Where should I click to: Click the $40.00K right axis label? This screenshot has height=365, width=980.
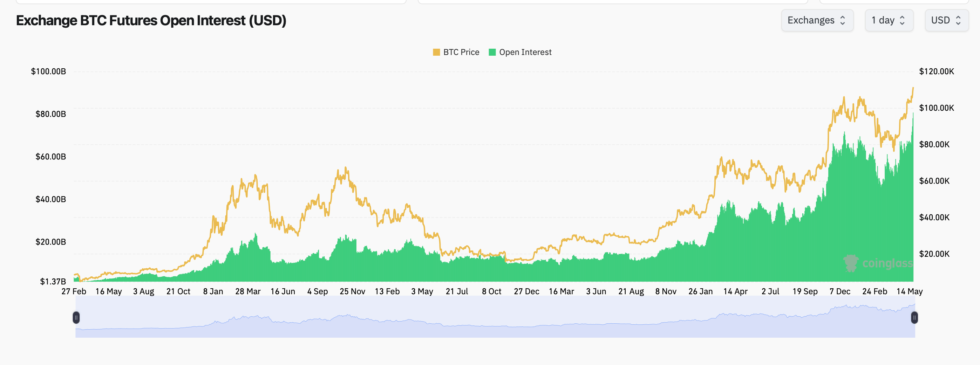pyautogui.click(x=934, y=218)
